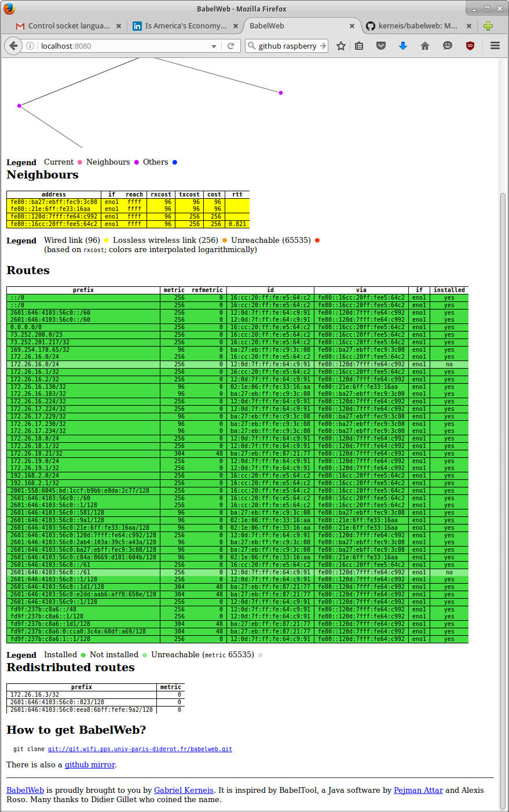Switch to the Control socket language Gmail tab

[64, 26]
